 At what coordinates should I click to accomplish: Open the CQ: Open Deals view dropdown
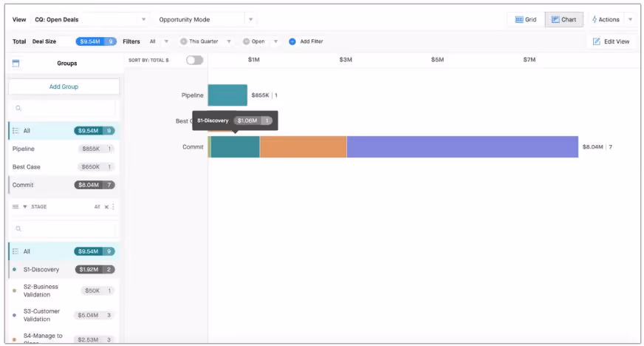(90, 19)
